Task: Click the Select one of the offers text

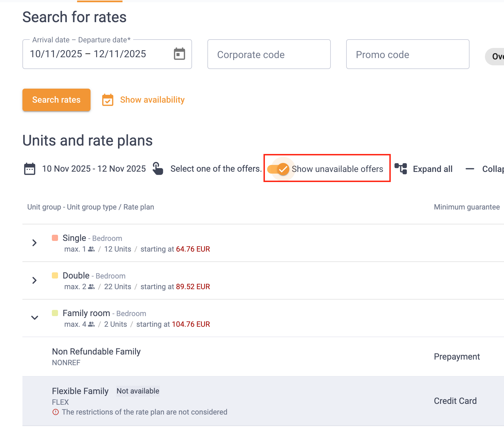Action: pos(216,169)
